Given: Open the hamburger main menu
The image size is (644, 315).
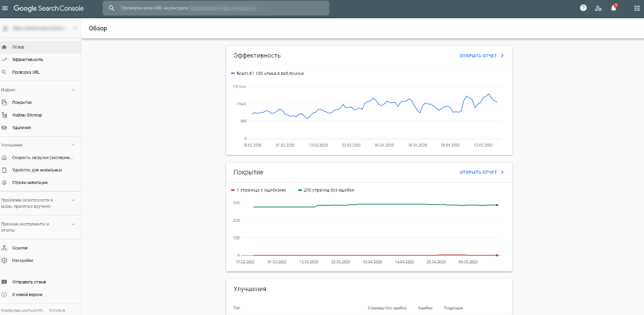Looking at the screenshot, I should (5, 8).
